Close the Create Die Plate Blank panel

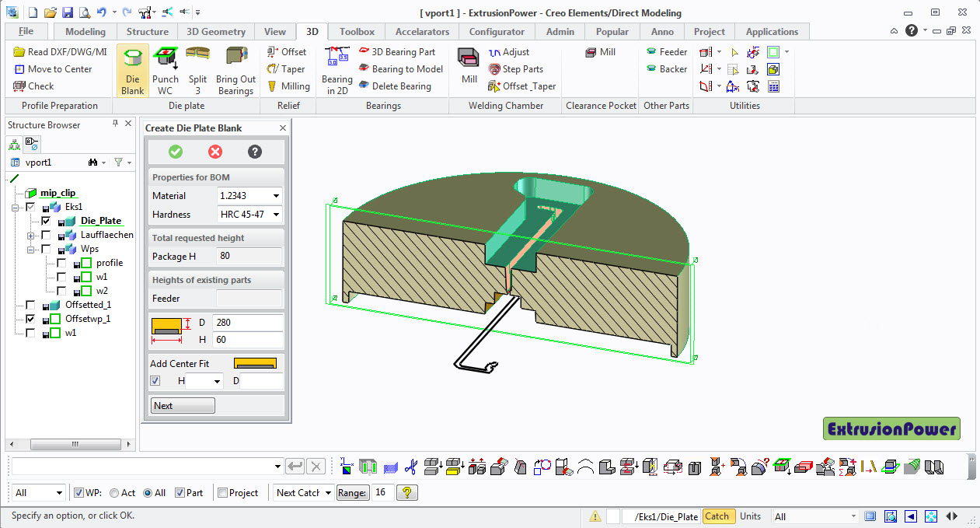283,128
